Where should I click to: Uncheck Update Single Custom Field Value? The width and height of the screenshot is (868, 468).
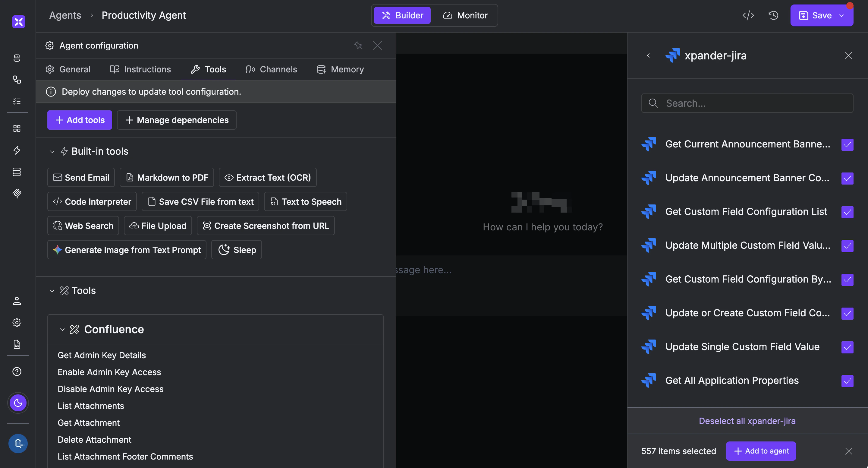pos(847,347)
